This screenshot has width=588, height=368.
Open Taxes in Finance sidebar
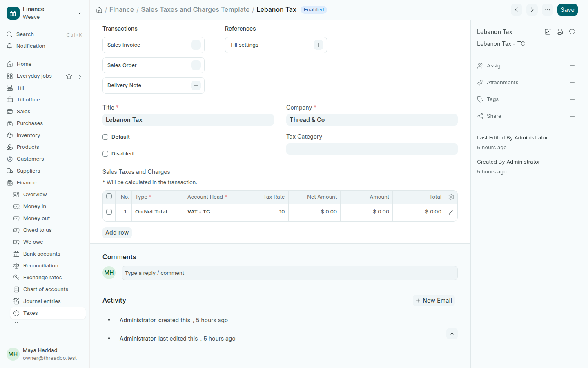click(48, 313)
